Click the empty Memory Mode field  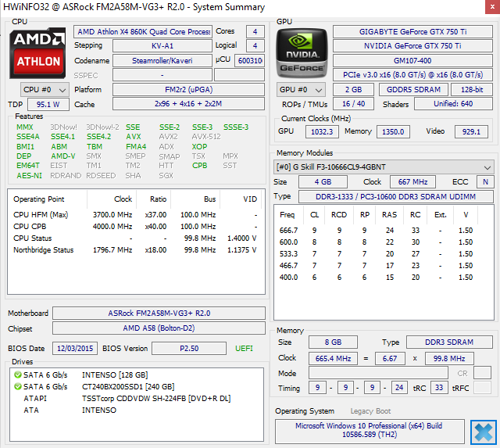[x=378, y=373]
